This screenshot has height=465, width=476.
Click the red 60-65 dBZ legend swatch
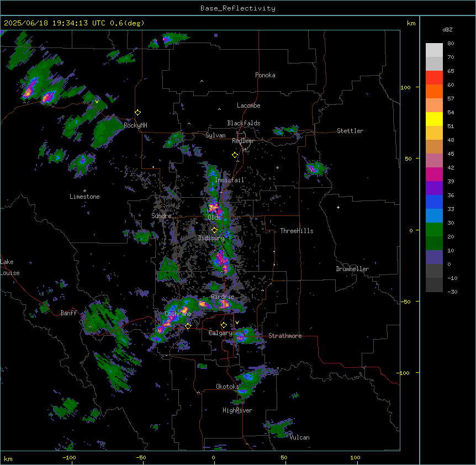[434, 77]
